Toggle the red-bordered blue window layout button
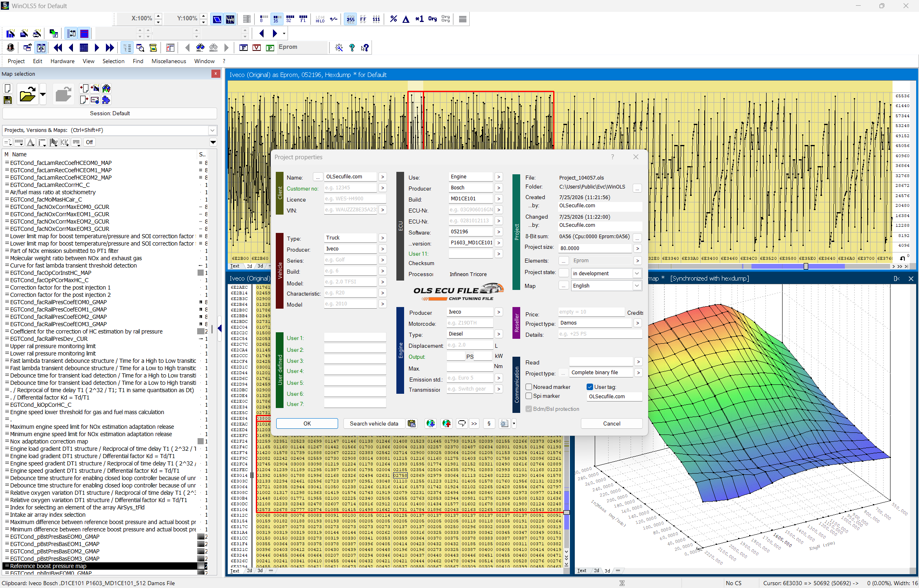Viewport: 919px width, 588px height. (x=84, y=33)
